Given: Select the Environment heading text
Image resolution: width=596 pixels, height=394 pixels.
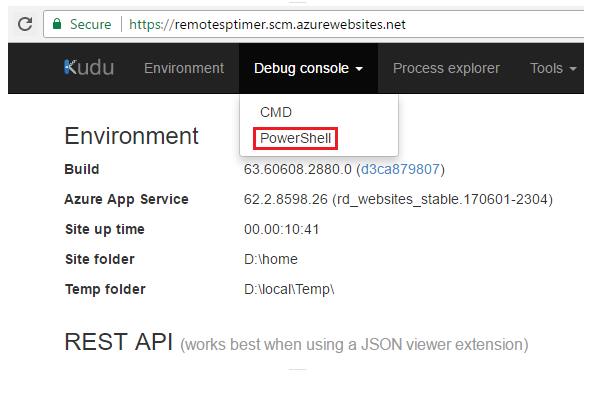Looking at the screenshot, I should click(x=132, y=136).
